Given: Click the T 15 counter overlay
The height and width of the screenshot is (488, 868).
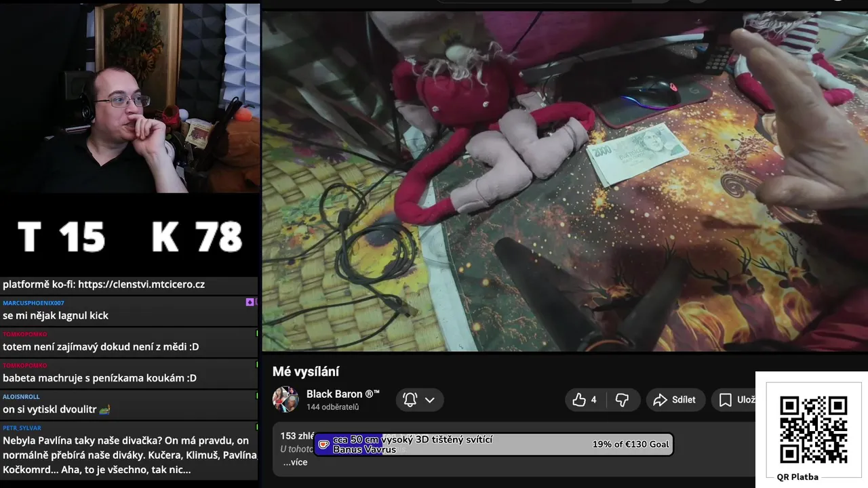Looking at the screenshot, I should coord(61,237).
